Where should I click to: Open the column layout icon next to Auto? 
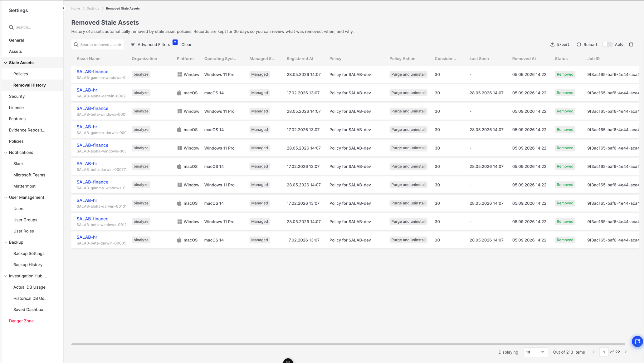[x=631, y=45]
